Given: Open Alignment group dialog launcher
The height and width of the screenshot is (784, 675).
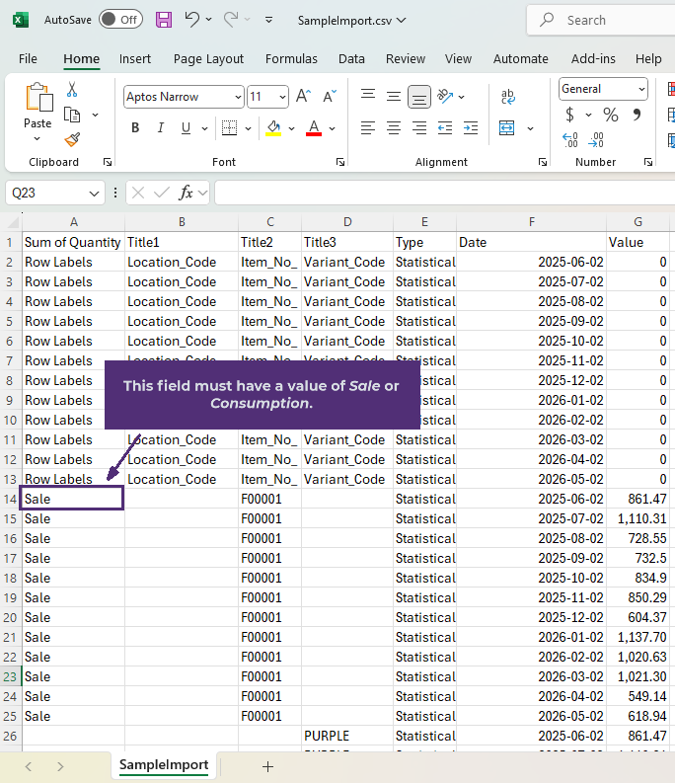Looking at the screenshot, I should click(x=543, y=162).
